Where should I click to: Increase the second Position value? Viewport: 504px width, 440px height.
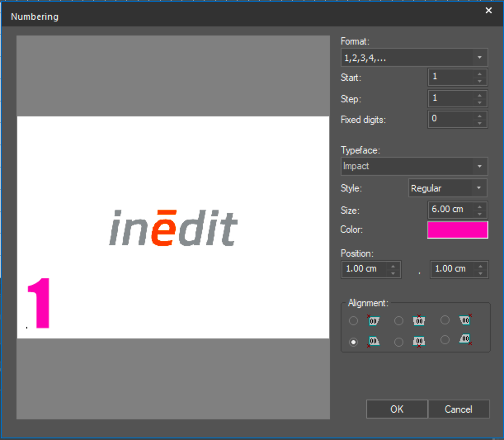(x=480, y=266)
